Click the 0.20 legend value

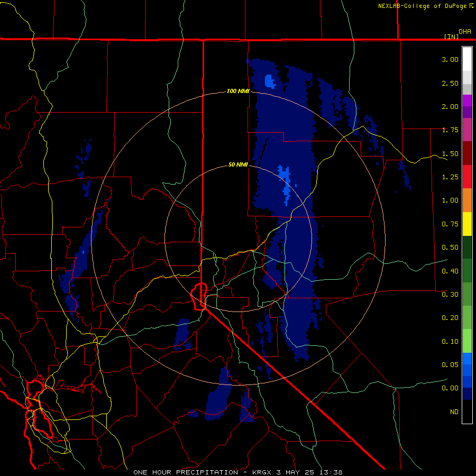tap(450, 318)
